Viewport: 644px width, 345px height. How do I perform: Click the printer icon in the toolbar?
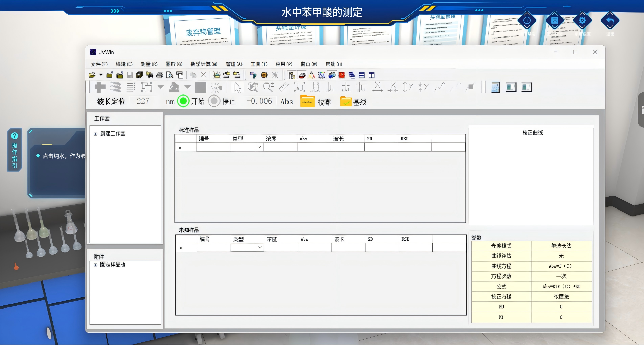point(160,75)
